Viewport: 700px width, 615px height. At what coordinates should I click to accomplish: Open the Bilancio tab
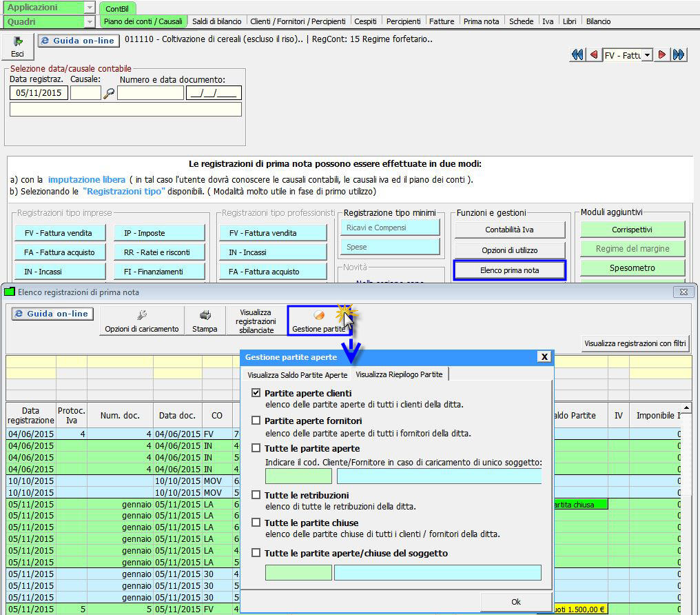coord(598,21)
